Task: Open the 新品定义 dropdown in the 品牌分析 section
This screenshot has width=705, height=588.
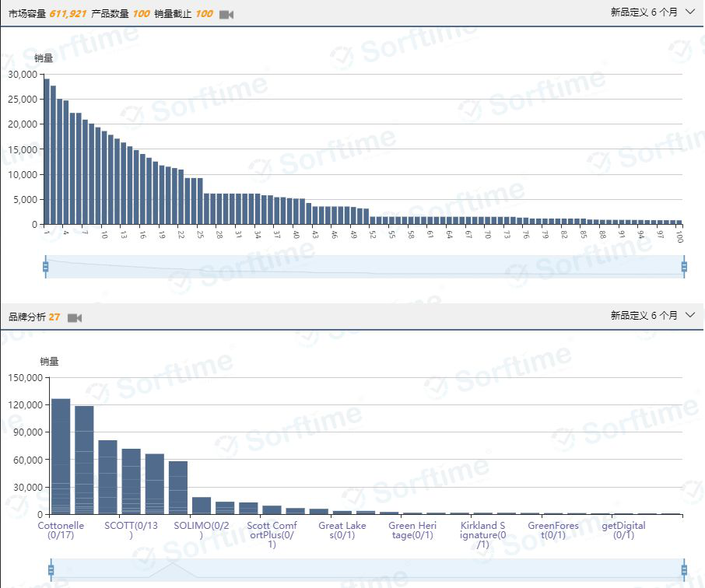Action: [651, 315]
